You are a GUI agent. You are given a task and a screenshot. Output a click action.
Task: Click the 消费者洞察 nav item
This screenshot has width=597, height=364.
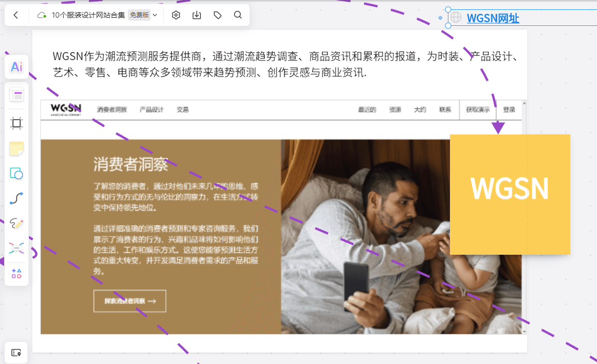coord(112,110)
